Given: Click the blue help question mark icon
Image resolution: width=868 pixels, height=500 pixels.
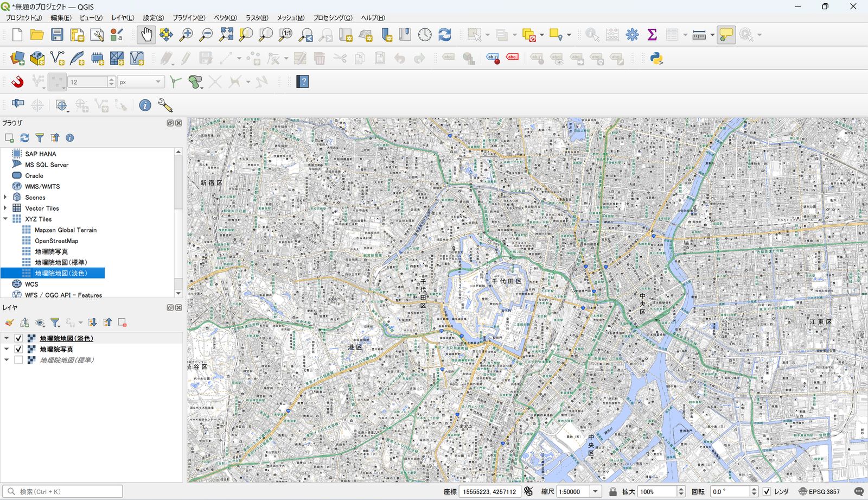Looking at the screenshot, I should pos(303,82).
